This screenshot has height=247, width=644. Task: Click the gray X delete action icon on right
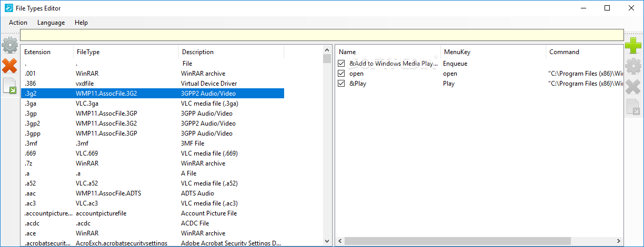(633, 87)
